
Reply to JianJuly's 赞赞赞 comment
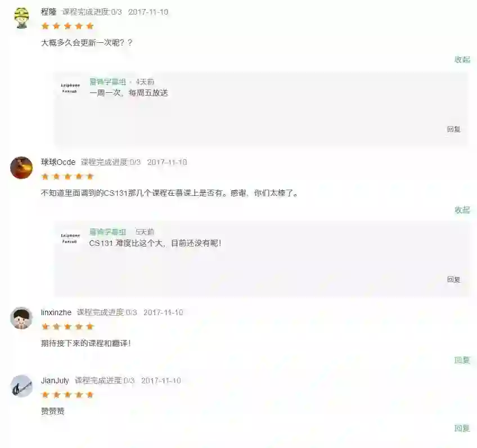point(462,428)
